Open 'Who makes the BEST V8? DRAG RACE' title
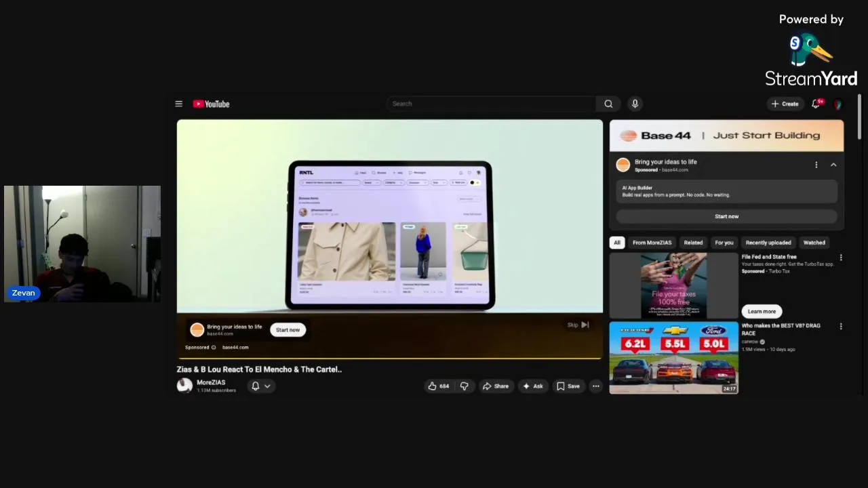This screenshot has height=488, width=868. coord(781,329)
